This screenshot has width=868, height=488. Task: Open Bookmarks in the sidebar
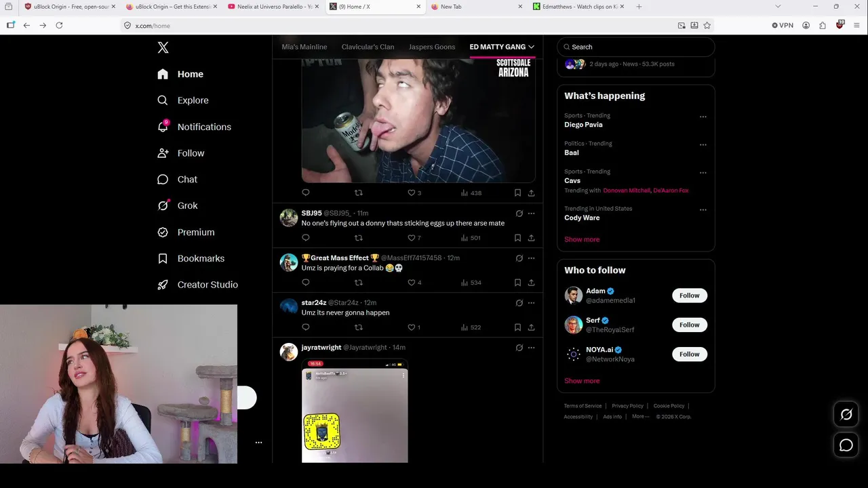click(191, 258)
